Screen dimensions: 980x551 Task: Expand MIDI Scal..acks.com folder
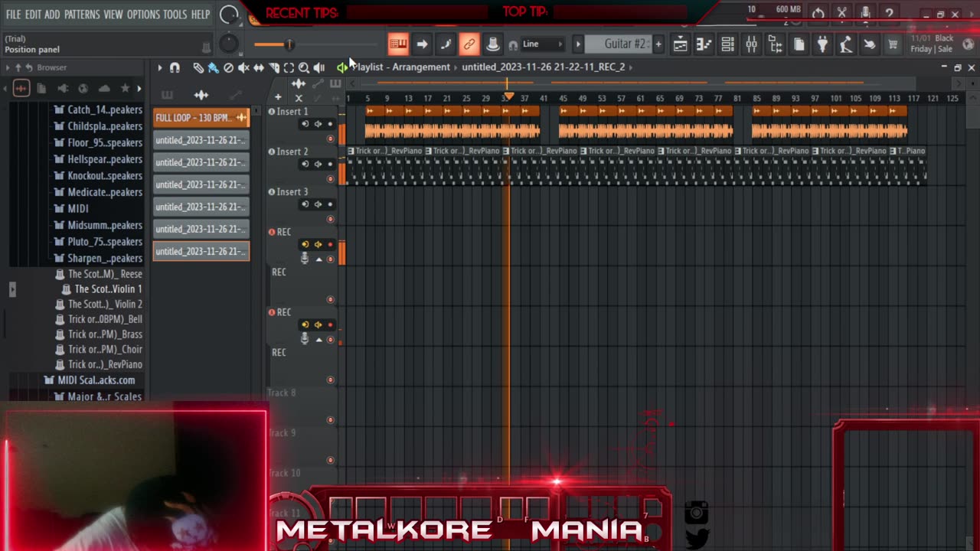pyautogui.click(x=89, y=380)
